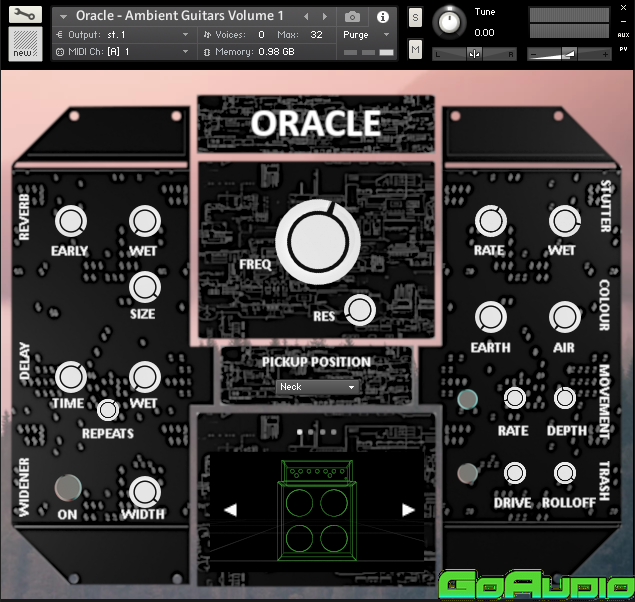Click the large FREQ filter knob
This screenshot has height=602, width=635.
pos(318,242)
